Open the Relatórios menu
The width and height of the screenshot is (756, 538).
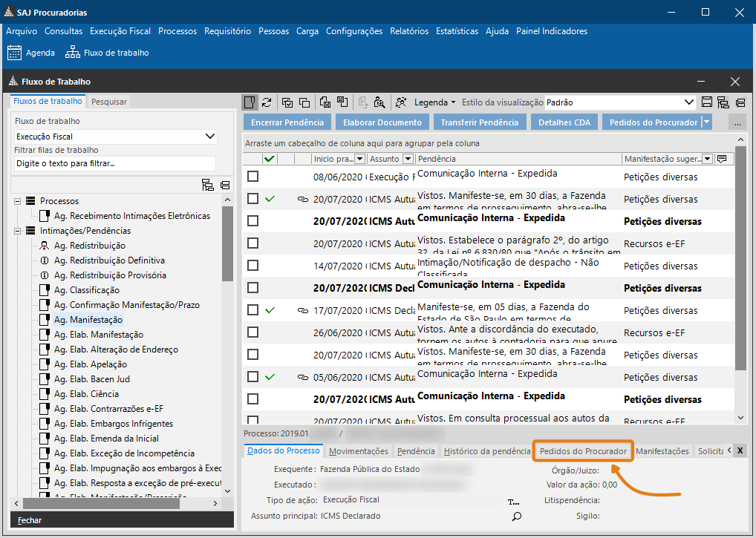(408, 31)
